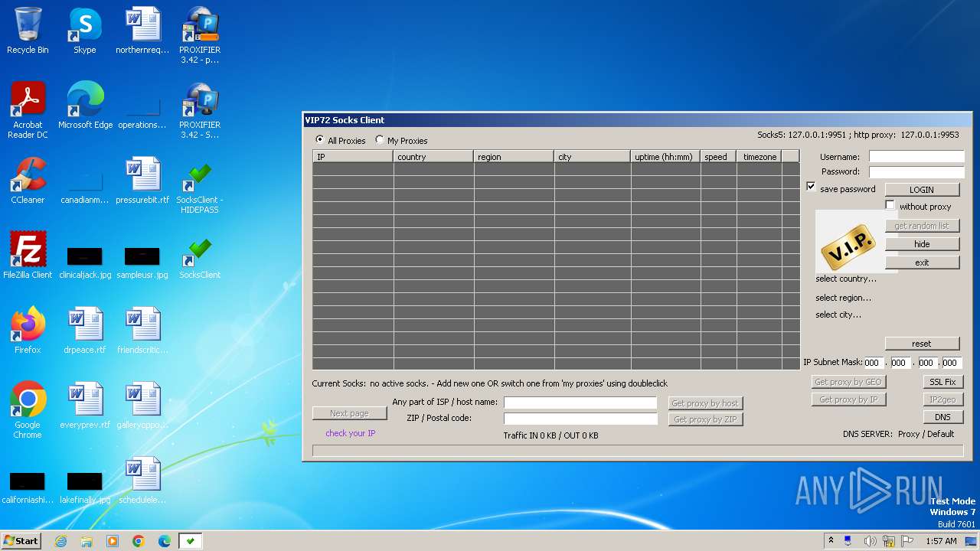Focus the Username input field
The height and width of the screenshot is (551, 980).
coord(916,157)
